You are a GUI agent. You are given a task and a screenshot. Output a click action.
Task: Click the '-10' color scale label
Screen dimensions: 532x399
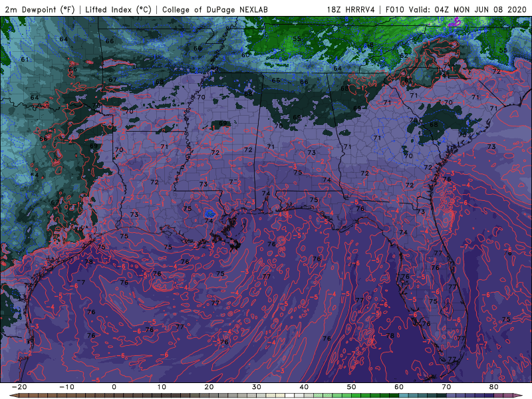[67, 387]
